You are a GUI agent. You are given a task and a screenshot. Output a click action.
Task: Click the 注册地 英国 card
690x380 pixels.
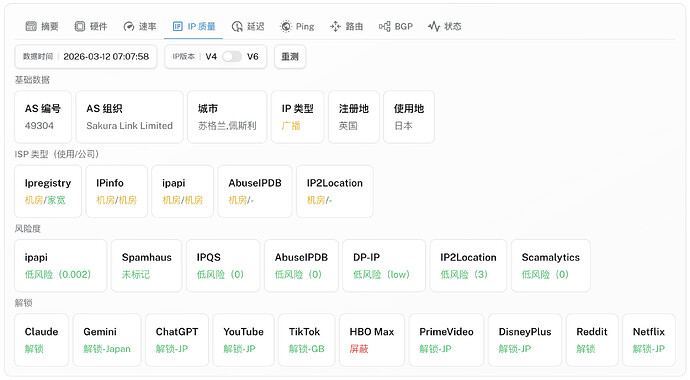tap(354, 117)
